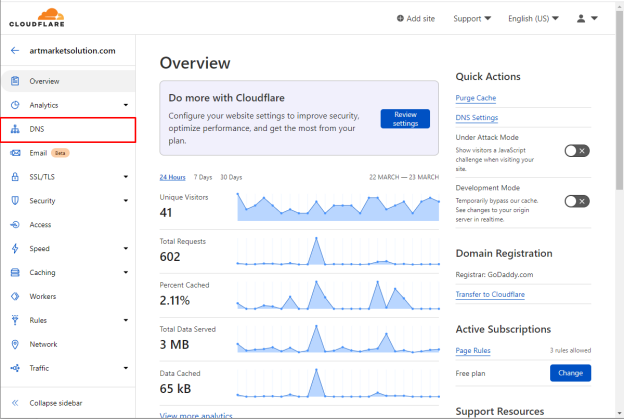This screenshot has width=624, height=419.
Task: Expand the Speed submenu arrow
Action: point(126,248)
